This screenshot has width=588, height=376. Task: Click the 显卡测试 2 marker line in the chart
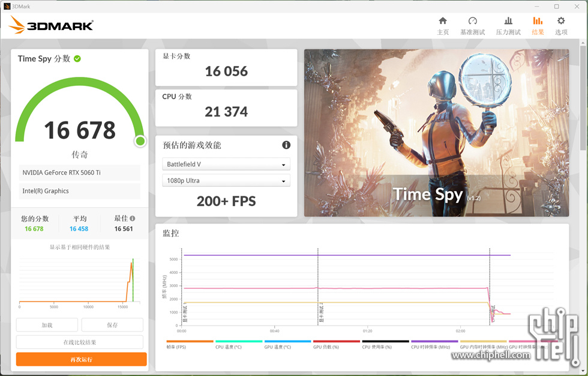[318, 287]
